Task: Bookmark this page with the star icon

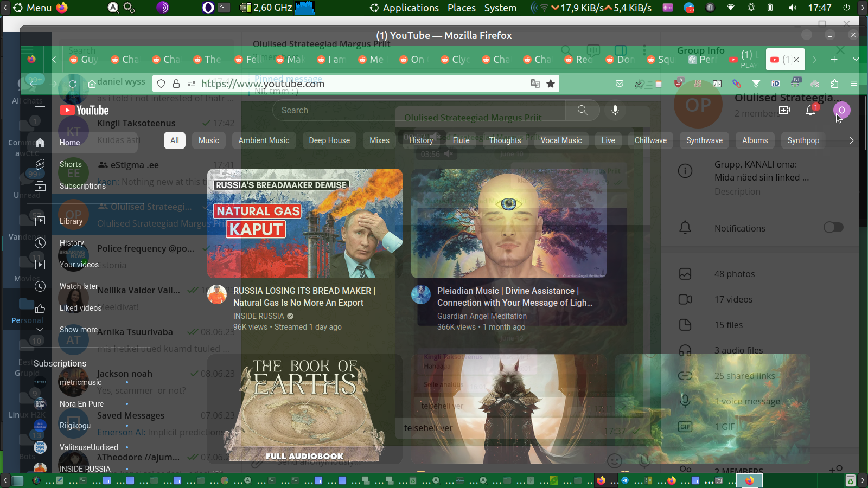Action: point(551,84)
